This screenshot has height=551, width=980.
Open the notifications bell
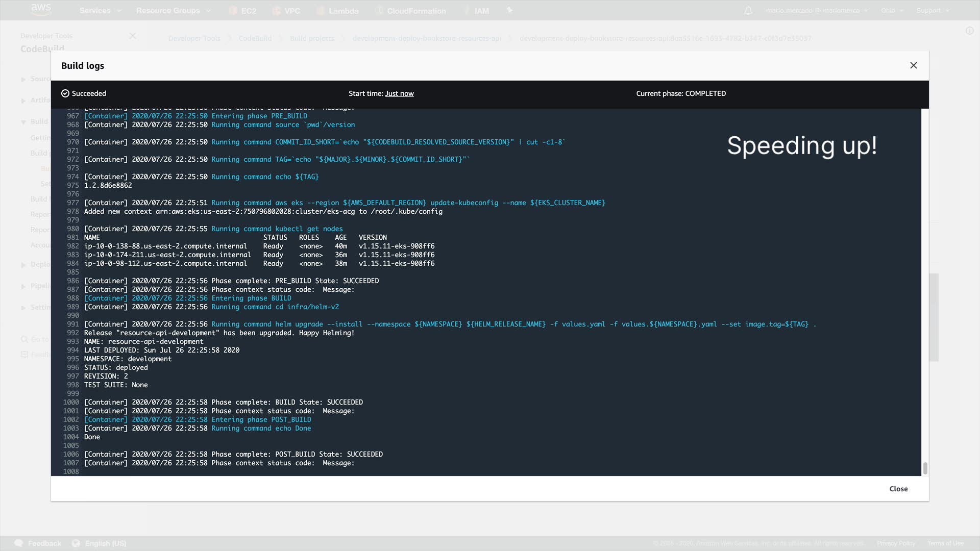point(748,10)
